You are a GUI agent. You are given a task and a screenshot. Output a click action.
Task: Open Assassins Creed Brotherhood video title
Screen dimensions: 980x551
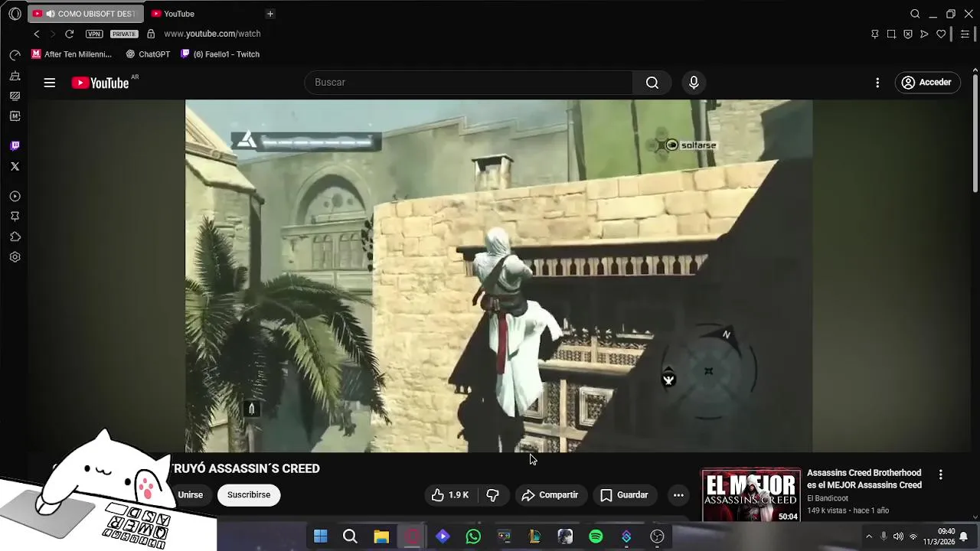864,479
